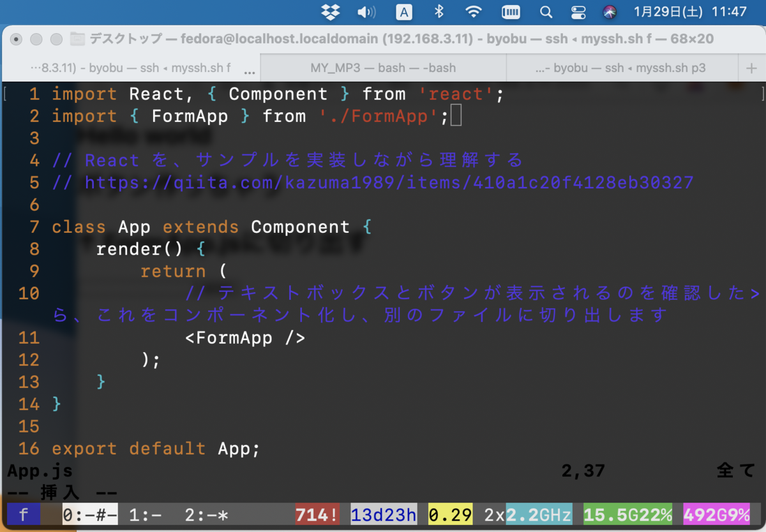The height and width of the screenshot is (532, 766).
Task: Click line number 15 in the gutter
Action: tap(29, 427)
